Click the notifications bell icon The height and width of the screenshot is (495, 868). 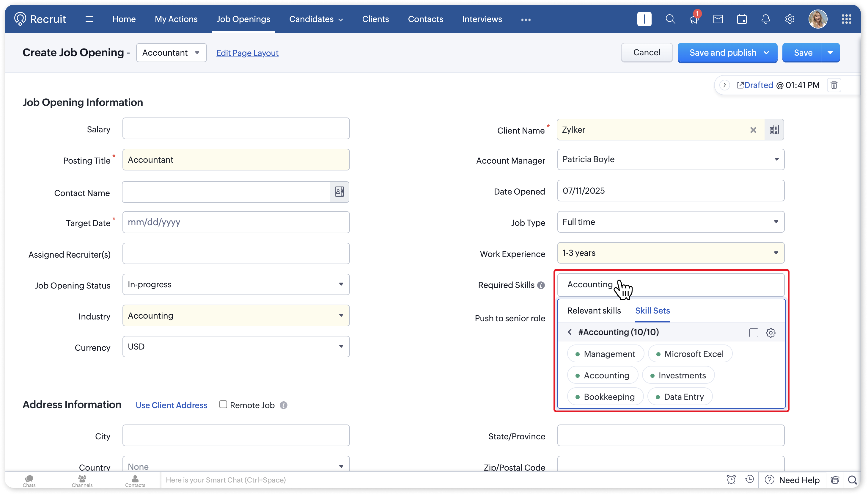point(765,19)
